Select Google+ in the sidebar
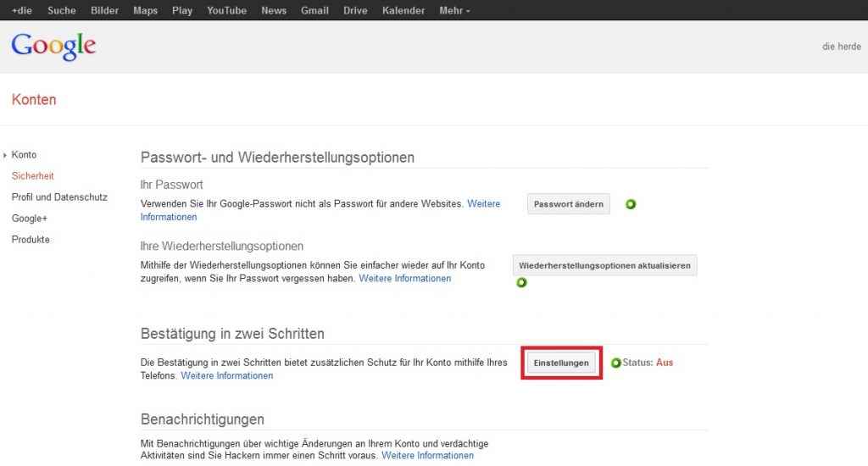868x466 pixels. click(x=30, y=219)
